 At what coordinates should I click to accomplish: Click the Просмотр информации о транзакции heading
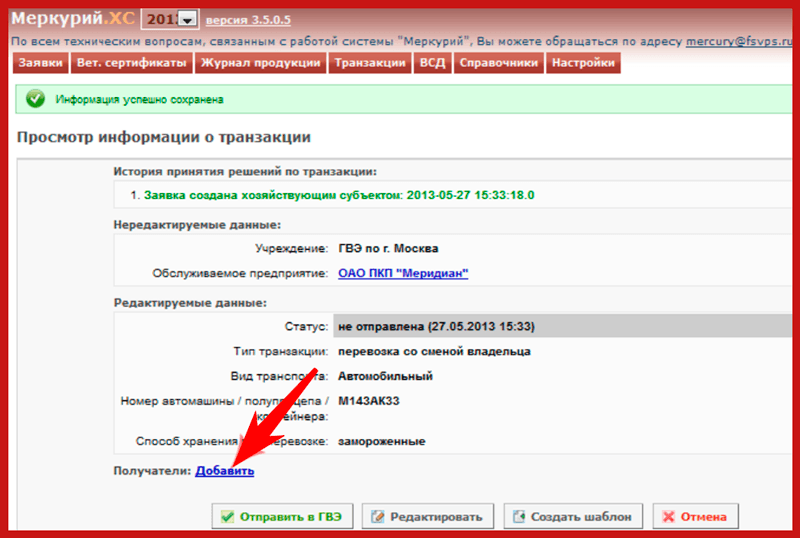(164, 137)
